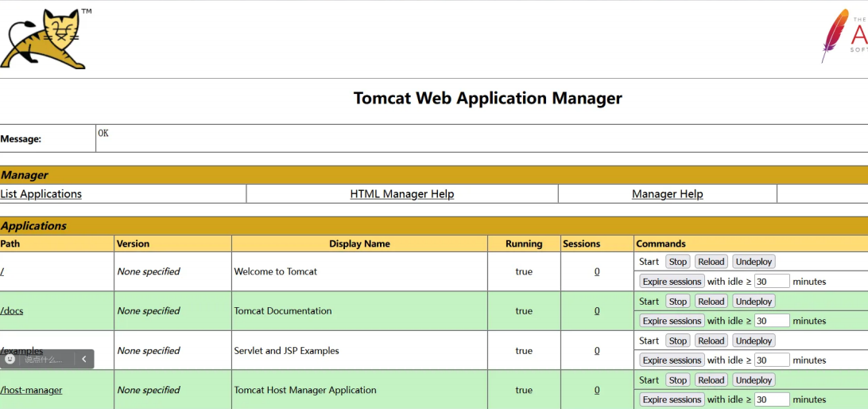The image size is (868, 409).
Task: Open the /host-manager application path
Action: (x=31, y=390)
